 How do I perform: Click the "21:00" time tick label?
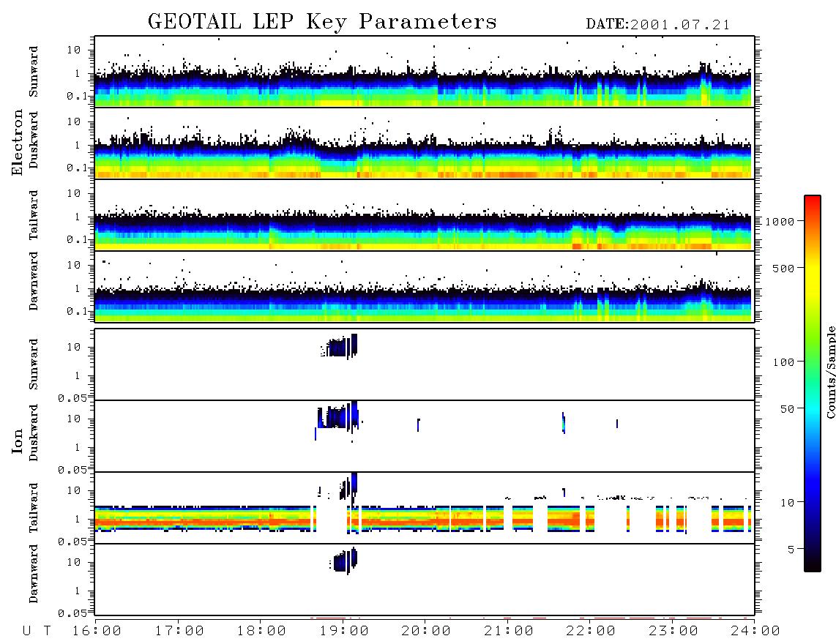coord(509,632)
